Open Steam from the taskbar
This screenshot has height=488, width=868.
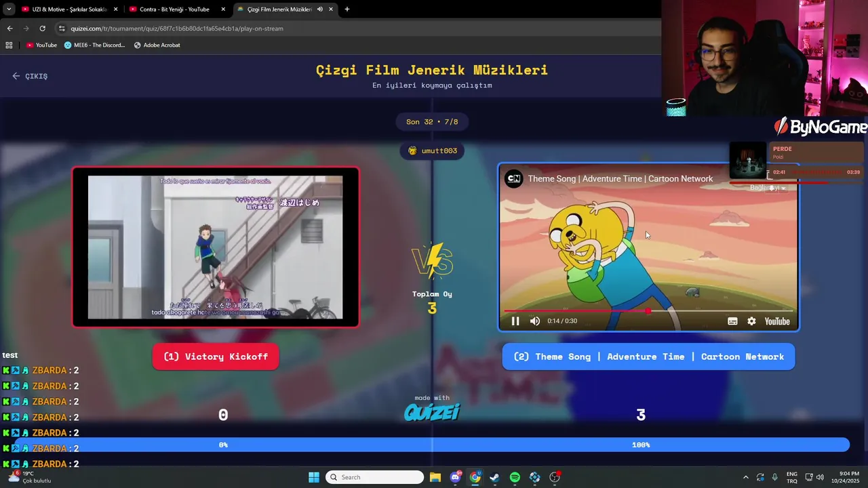pos(495,477)
